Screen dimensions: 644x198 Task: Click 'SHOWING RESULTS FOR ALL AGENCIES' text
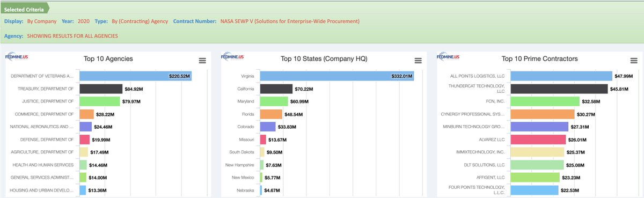point(72,36)
